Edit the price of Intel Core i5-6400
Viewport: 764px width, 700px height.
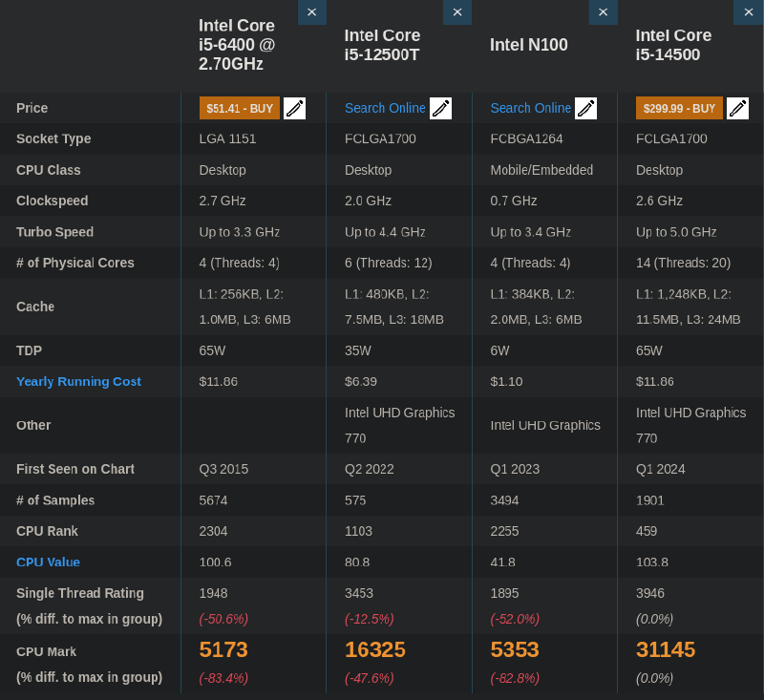tap(294, 108)
